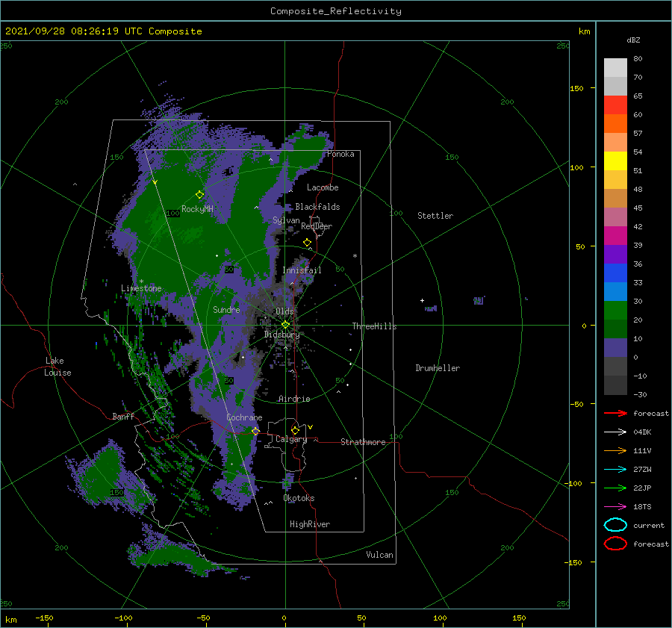Click the Blackfalds city label

[x=317, y=207]
